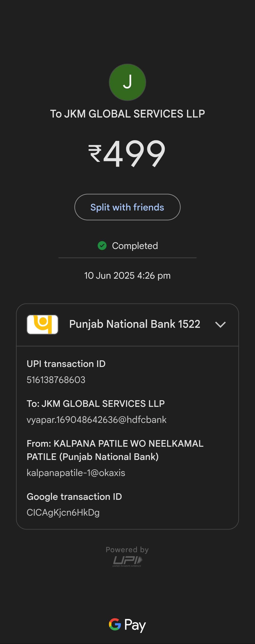
Task: Expand the Punjab National Bank 1522 chevron
Action: pyautogui.click(x=221, y=324)
